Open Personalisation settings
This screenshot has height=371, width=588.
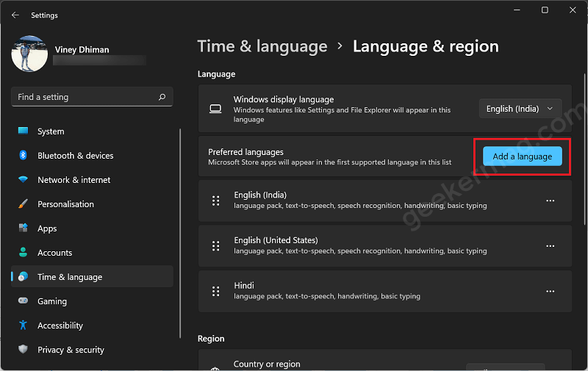[x=92, y=204]
